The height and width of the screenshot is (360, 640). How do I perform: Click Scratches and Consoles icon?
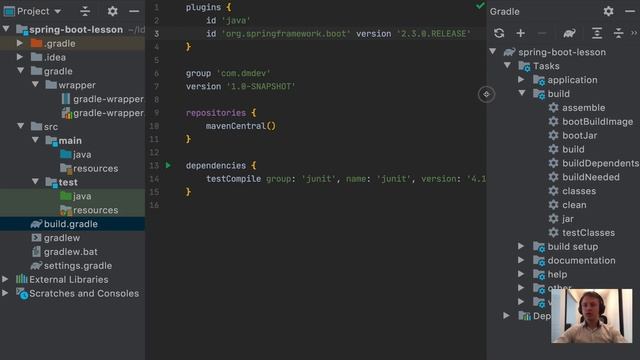point(22,293)
